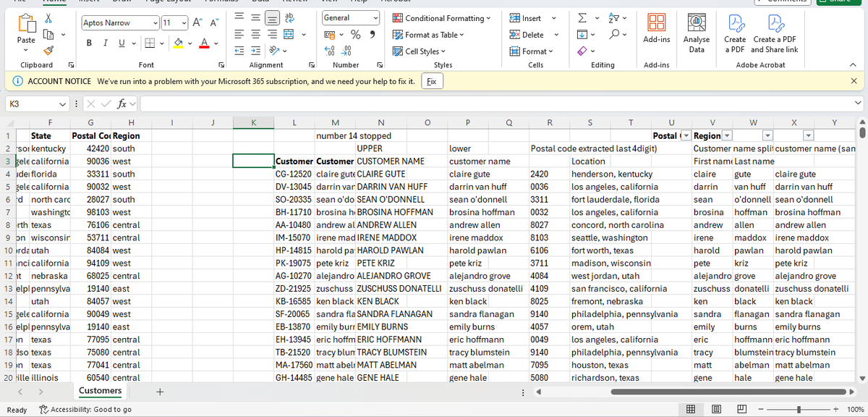
Task: Toggle Bold formatting
Action: 90,43
